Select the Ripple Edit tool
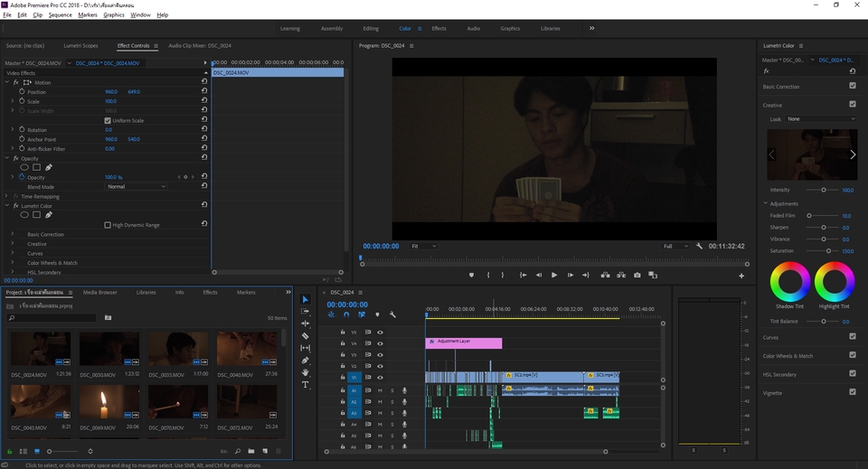868x469 pixels. pyautogui.click(x=305, y=324)
